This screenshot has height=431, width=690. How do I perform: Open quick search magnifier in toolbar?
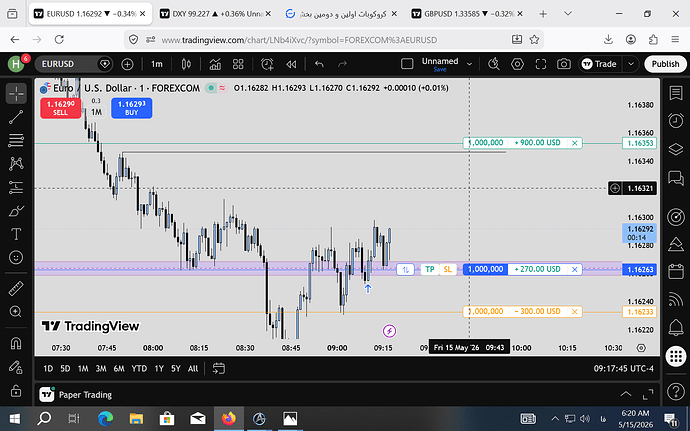494,64
